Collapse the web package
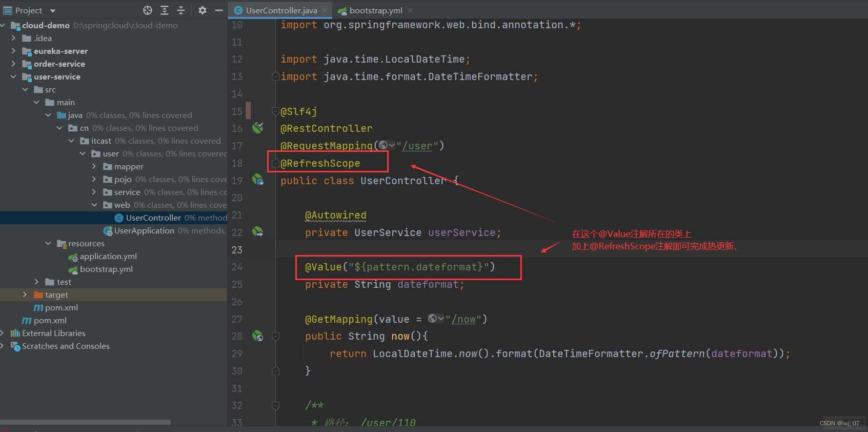868x432 pixels. (x=94, y=205)
